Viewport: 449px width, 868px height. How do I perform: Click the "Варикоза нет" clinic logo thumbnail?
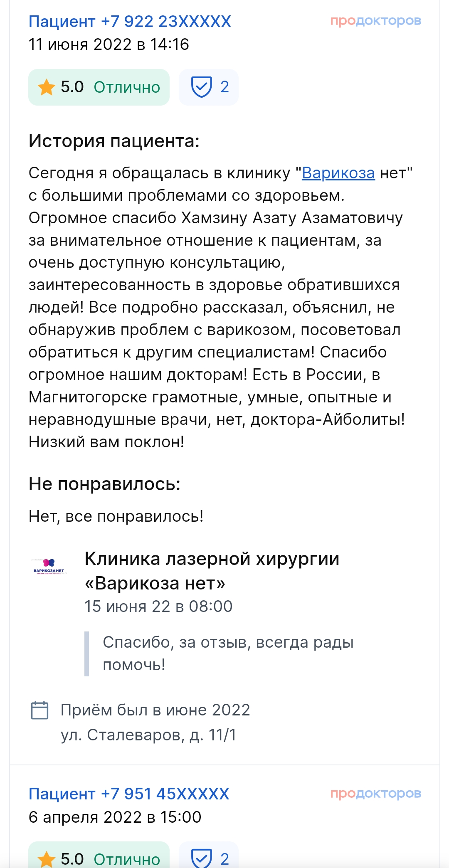click(49, 565)
